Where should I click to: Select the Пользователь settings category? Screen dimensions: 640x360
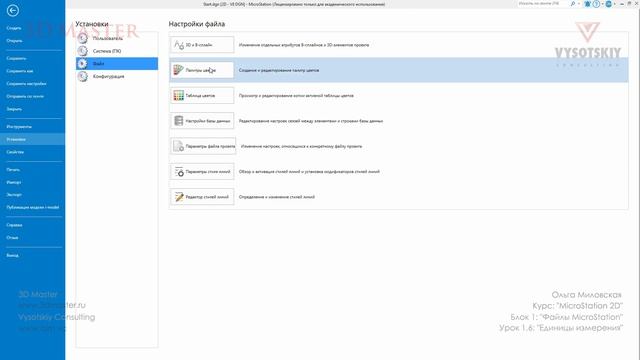coord(117,38)
